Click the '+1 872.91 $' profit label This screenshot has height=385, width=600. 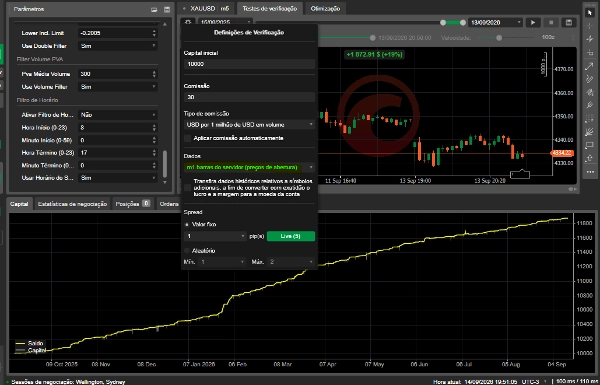[374, 54]
